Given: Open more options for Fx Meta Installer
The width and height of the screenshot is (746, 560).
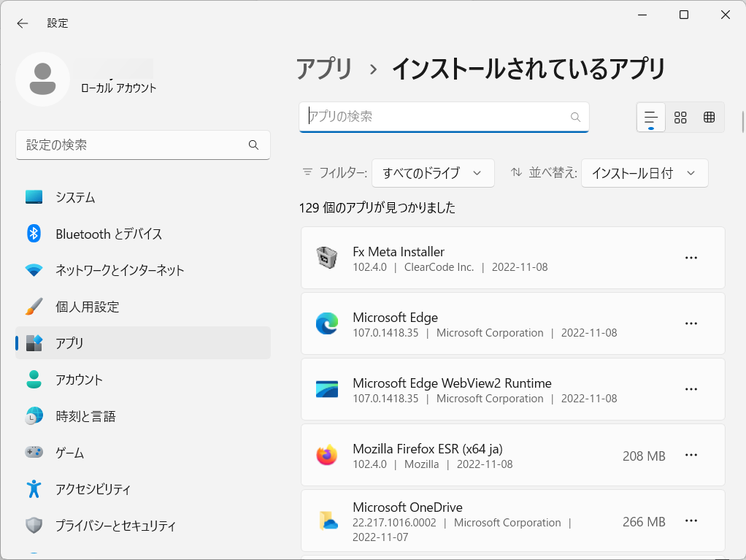Looking at the screenshot, I should 691,258.
